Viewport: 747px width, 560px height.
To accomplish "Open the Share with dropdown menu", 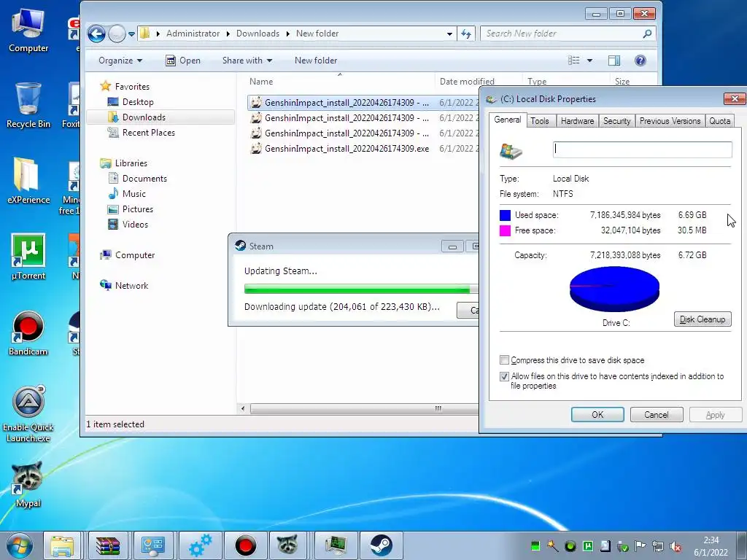I will (247, 61).
